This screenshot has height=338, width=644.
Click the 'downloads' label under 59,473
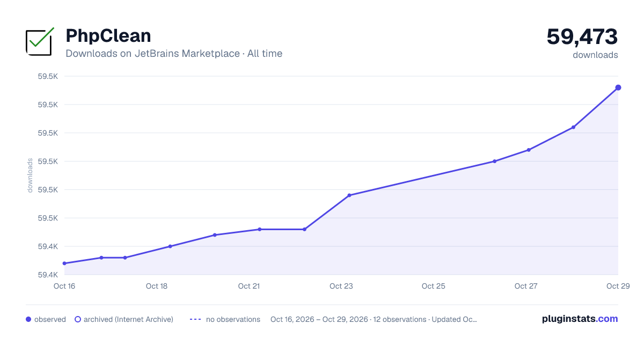click(595, 55)
